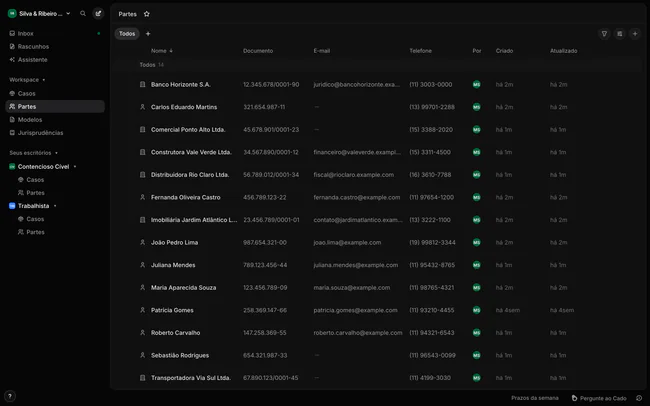Image resolution: width=650 pixels, height=406 pixels.
Task: Click the person icon for Carlos Eduardo Martins
Action: [x=143, y=107]
